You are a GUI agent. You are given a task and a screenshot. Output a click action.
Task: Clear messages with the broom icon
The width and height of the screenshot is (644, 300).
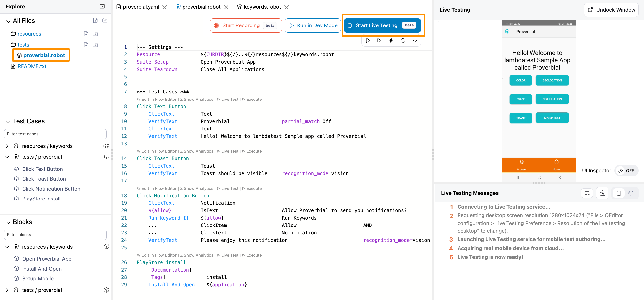tap(602, 193)
